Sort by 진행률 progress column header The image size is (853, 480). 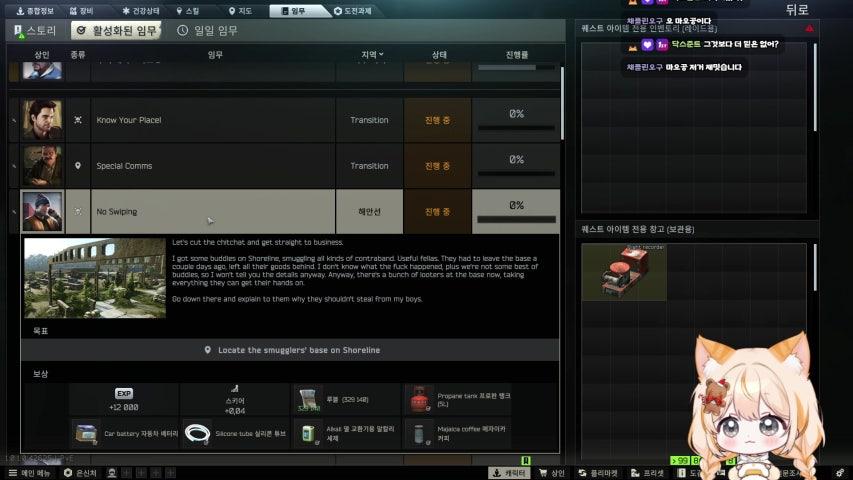click(x=517, y=54)
